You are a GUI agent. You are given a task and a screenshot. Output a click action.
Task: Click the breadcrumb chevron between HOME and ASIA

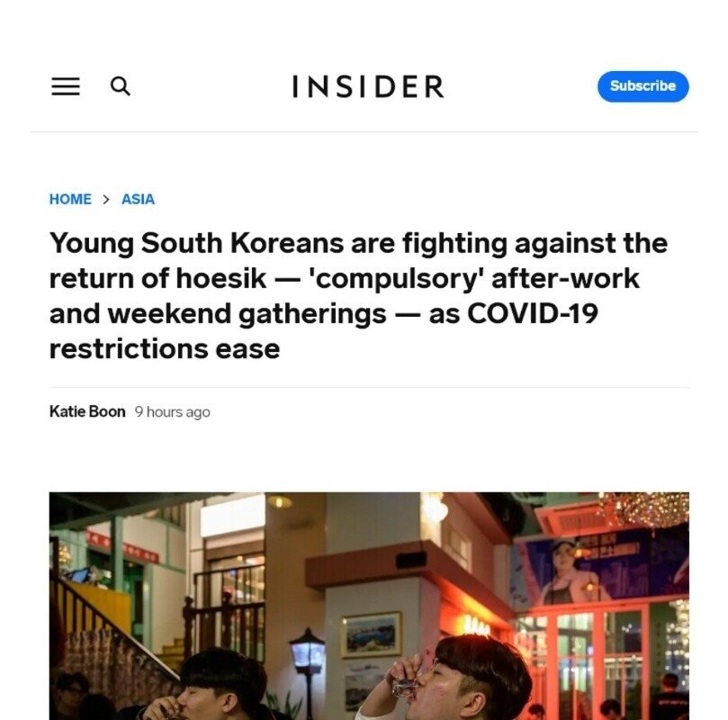[106, 200]
